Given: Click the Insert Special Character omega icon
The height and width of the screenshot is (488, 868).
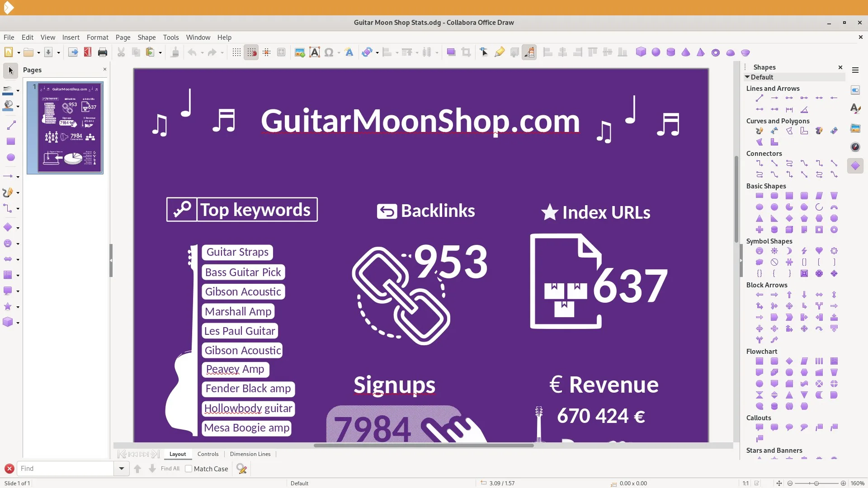Looking at the screenshot, I should 329,52.
